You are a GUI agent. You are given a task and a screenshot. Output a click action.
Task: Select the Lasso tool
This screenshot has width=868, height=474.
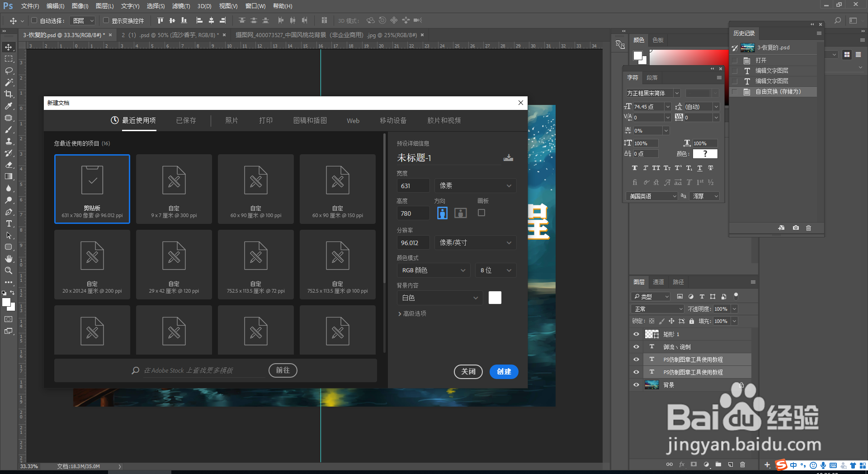point(9,71)
